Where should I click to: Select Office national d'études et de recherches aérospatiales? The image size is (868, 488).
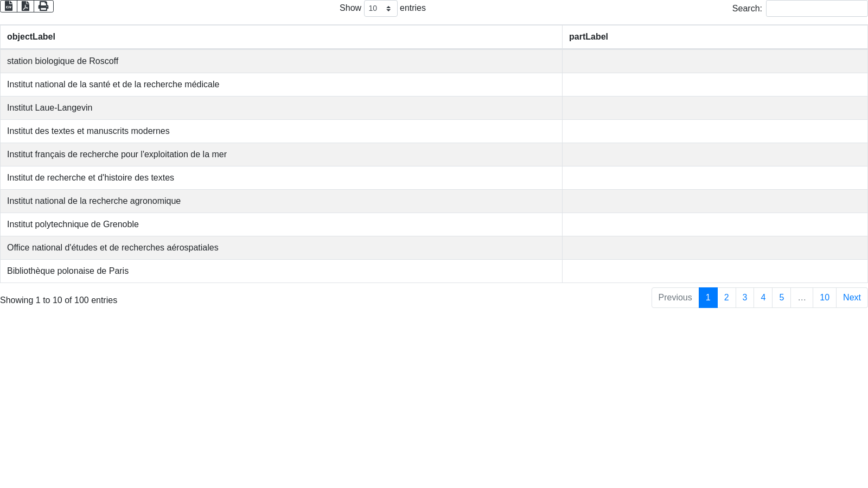tap(434, 248)
